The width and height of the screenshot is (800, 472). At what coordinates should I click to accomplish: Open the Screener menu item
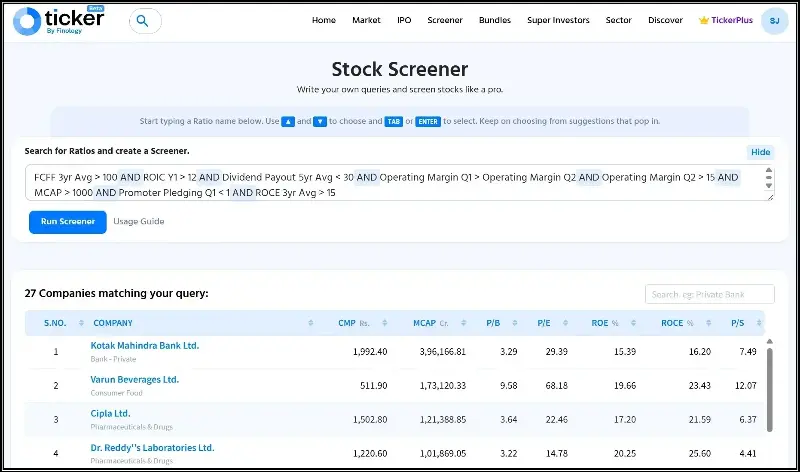click(x=445, y=21)
